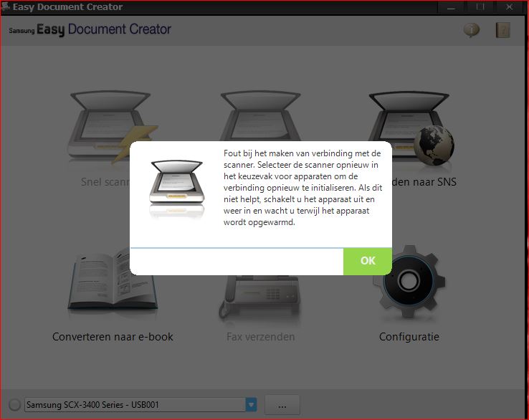This screenshot has width=529, height=420.
Task: Click the Configuratie label
Action: tap(409, 337)
